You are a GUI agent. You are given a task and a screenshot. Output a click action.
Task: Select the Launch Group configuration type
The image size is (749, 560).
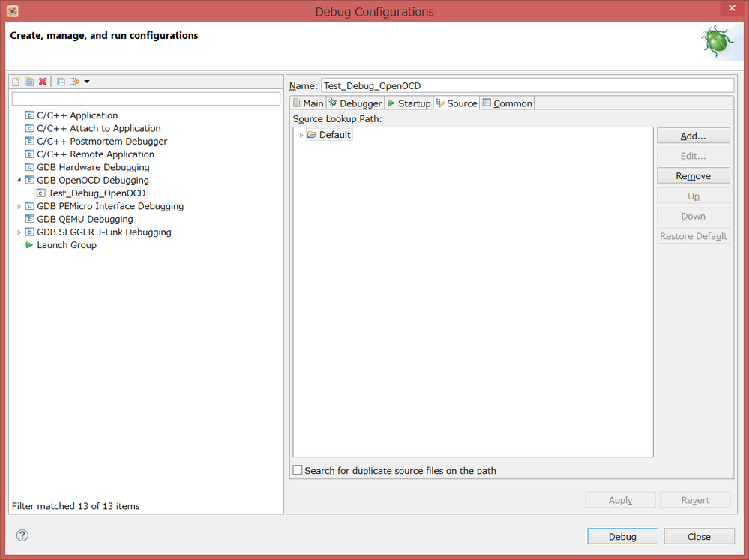pyautogui.click(x=67, y=244)
